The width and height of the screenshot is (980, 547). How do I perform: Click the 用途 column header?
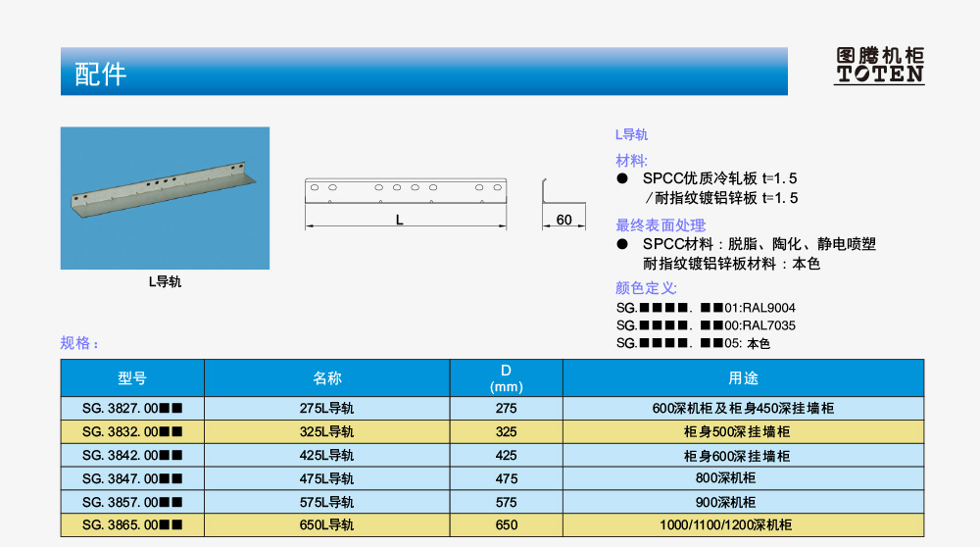point(743,378)
